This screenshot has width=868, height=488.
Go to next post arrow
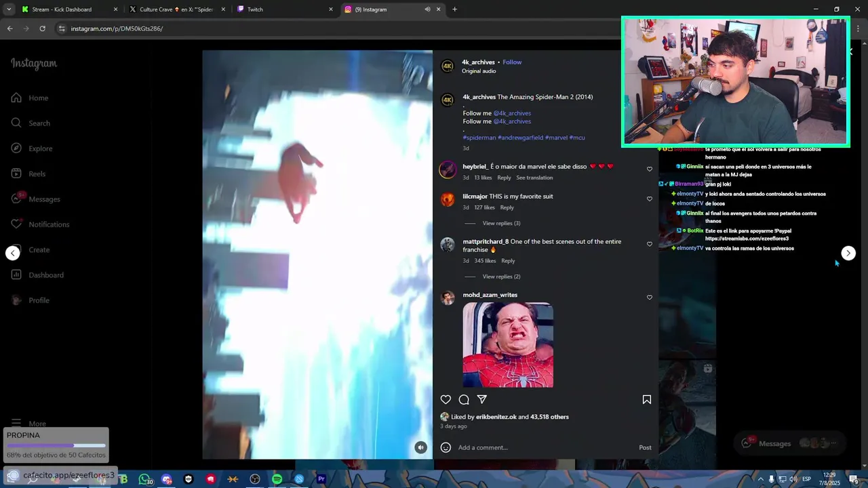pyautogui.click(x=848, y=253)
